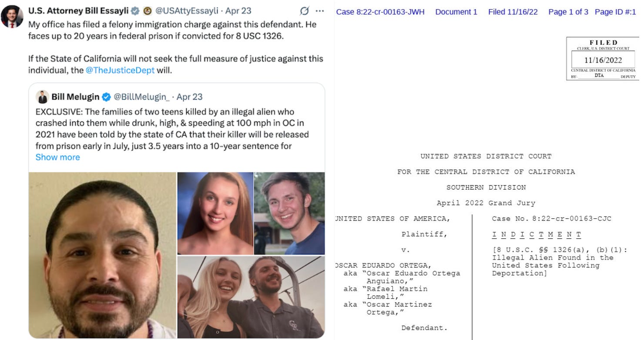Click the U.S. Attorney Bill Essayli display name
The image size is (644, 340).
[x=78, y=11]
